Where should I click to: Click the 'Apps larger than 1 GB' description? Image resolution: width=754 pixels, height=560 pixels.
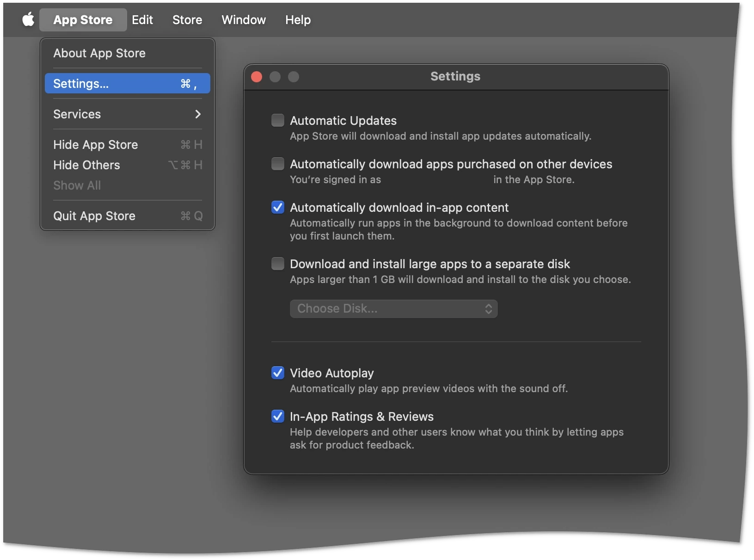(x=460, y=279)
